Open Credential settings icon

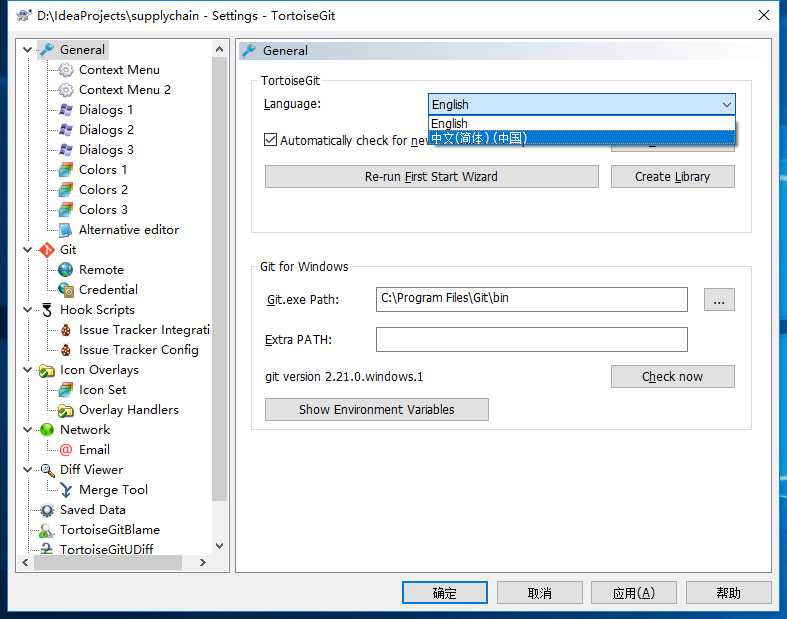65,290
